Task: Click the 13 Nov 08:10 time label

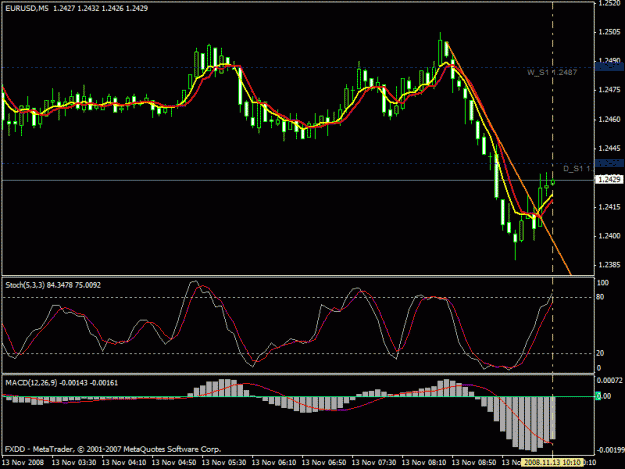Action: [424, 463]
